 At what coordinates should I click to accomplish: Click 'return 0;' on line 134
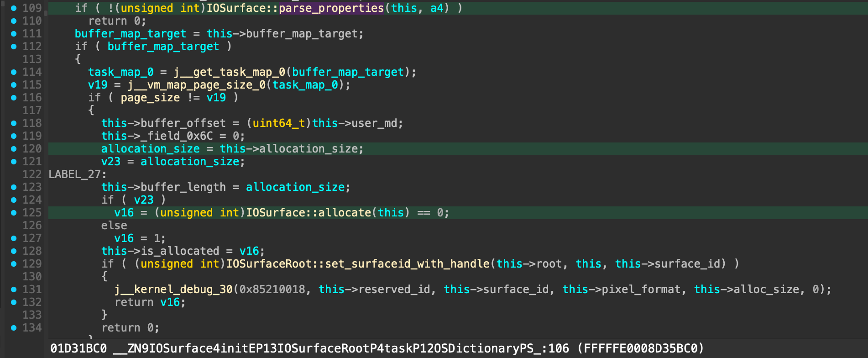coord(131,328)
